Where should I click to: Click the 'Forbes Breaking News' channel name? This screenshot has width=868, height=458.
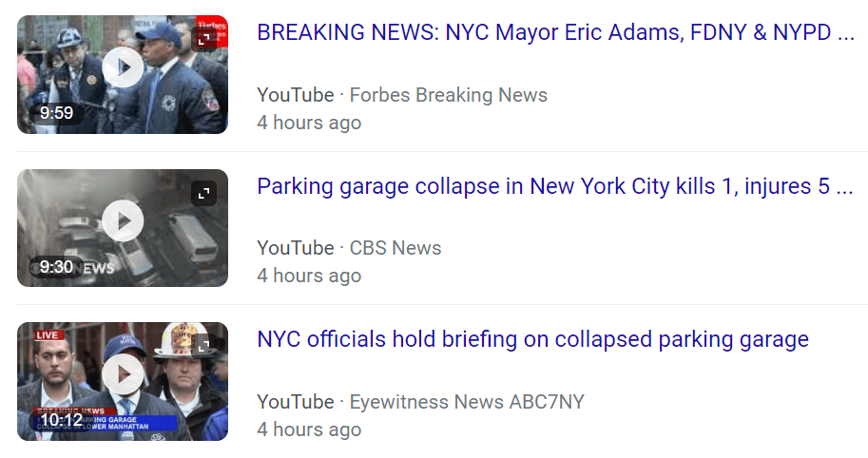(x=449, y=95)
